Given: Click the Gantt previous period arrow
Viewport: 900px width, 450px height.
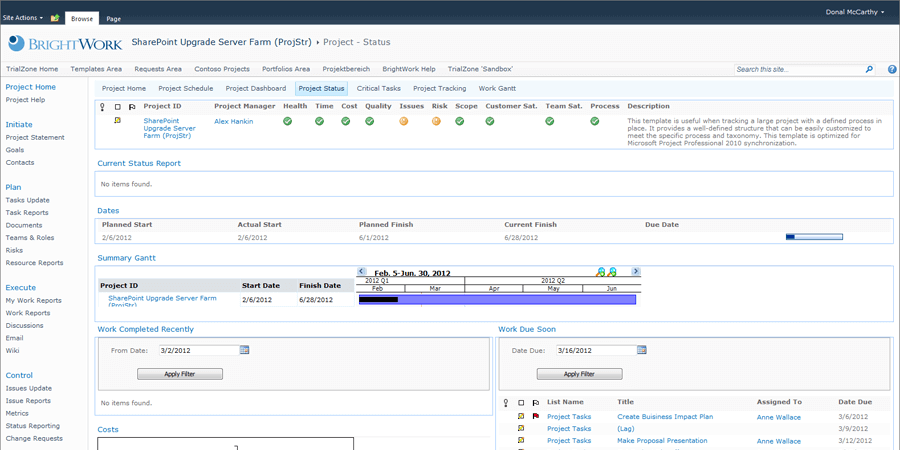Looking at the screenshot, I should [x=361, y=271].
